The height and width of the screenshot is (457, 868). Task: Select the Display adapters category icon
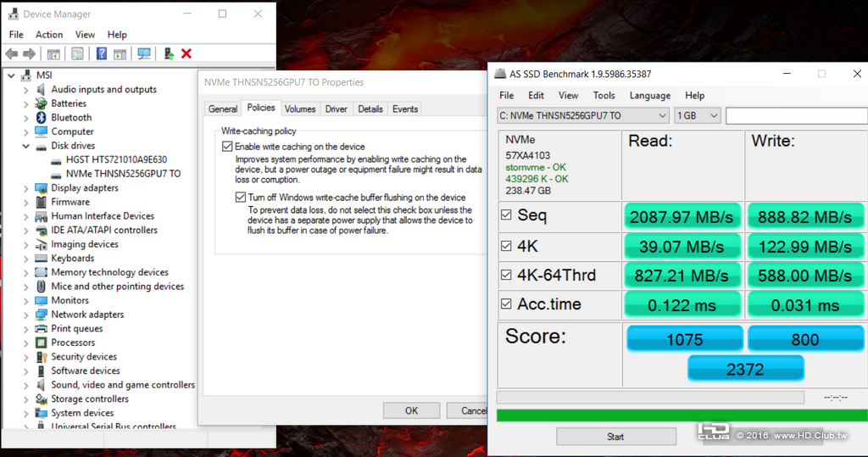click(x=41, y=187)
